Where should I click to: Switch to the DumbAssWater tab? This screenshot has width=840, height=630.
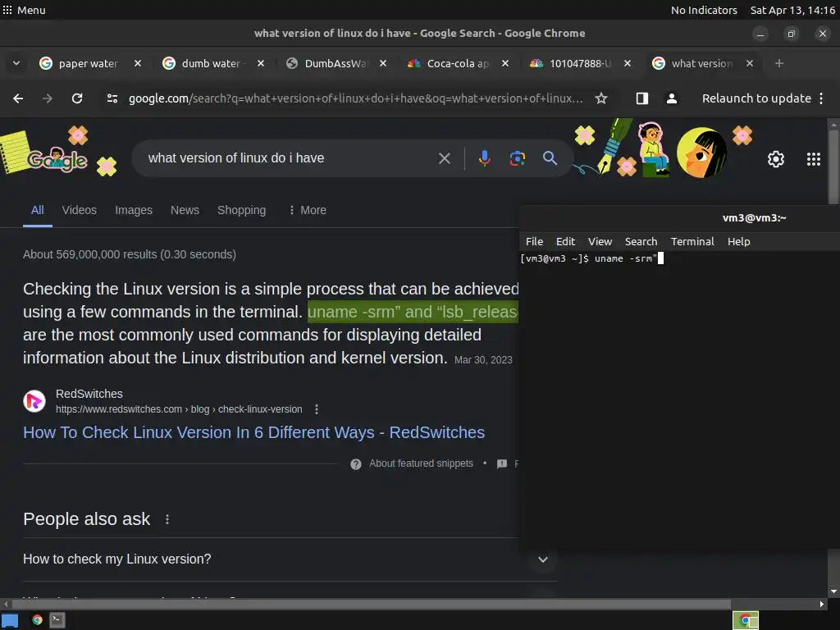(334, 63)
